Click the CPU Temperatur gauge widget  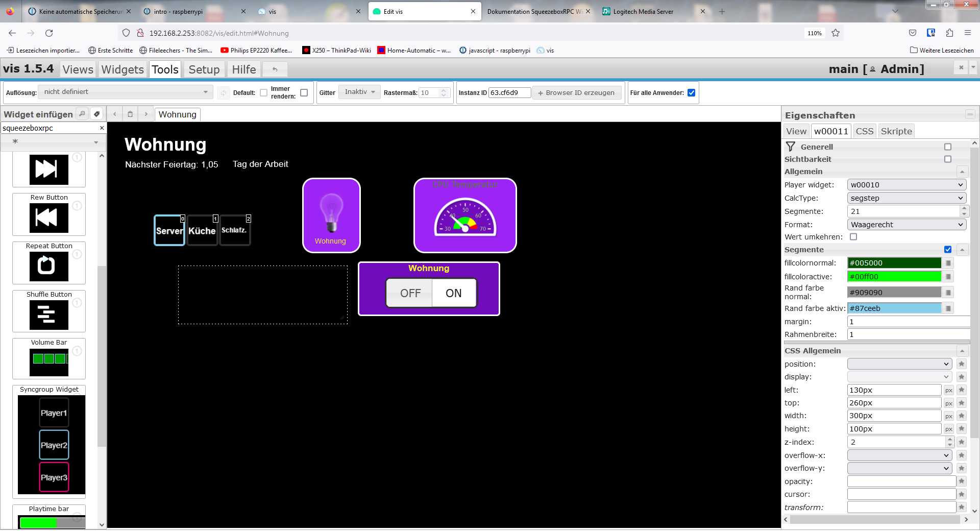coord(465,215)
